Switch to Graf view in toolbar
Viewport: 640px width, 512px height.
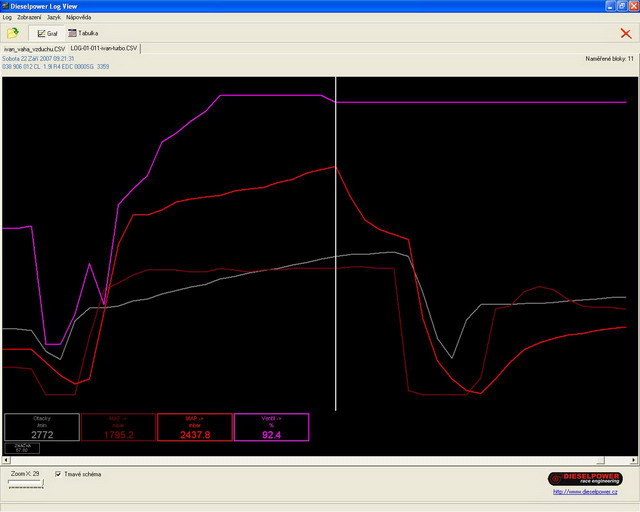[x=47, y=33]
